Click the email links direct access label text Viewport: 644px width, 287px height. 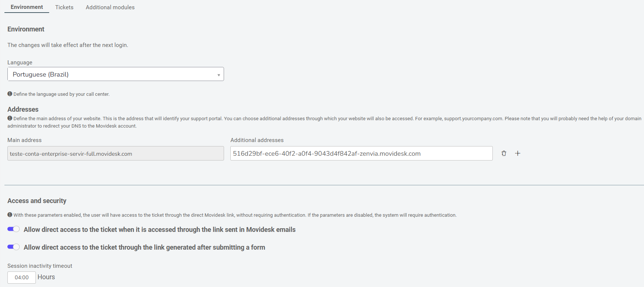pyautogui.click(x=160, y=230)
